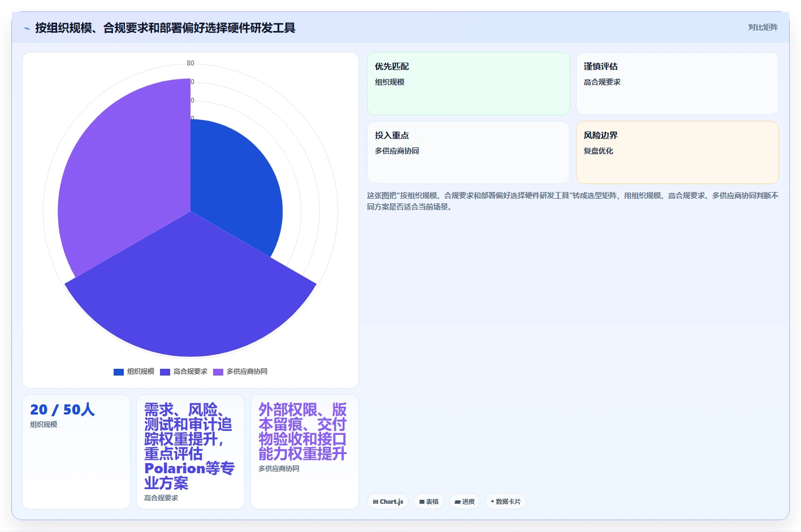This screenshot has width=801, height=532.
Task: Select the Chart.js tag chip
Action: click(388, 502)
